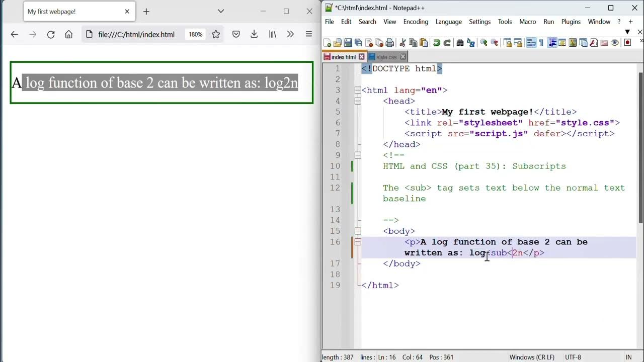
Task: Open the Plugins menu
Action: [571, 22]
